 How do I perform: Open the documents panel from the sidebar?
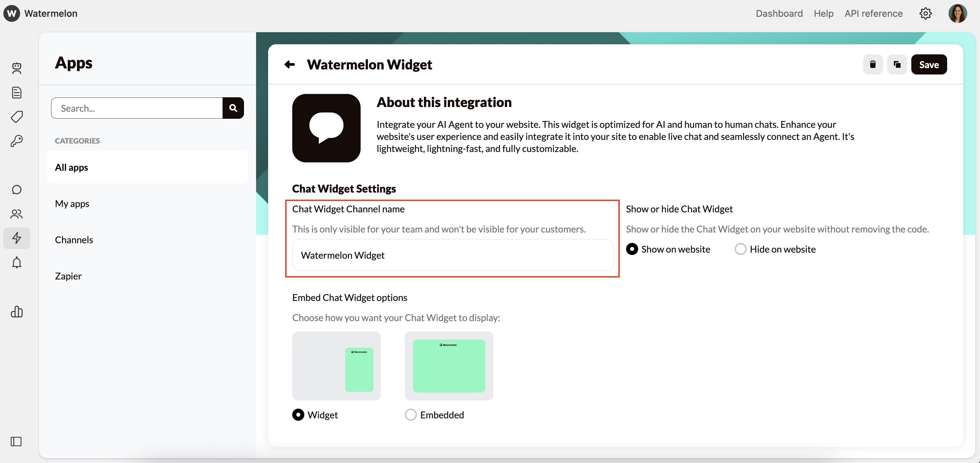pyautogui.click(x=16, y=92)
